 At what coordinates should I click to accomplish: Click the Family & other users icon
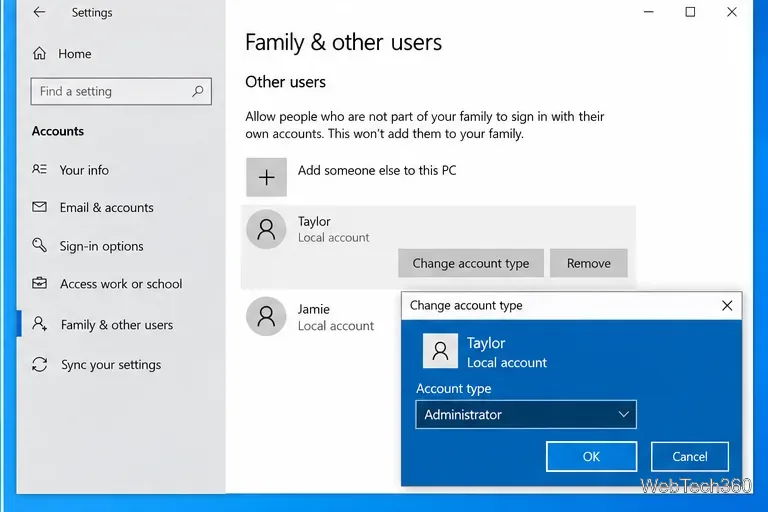click(x=40, y=324)
